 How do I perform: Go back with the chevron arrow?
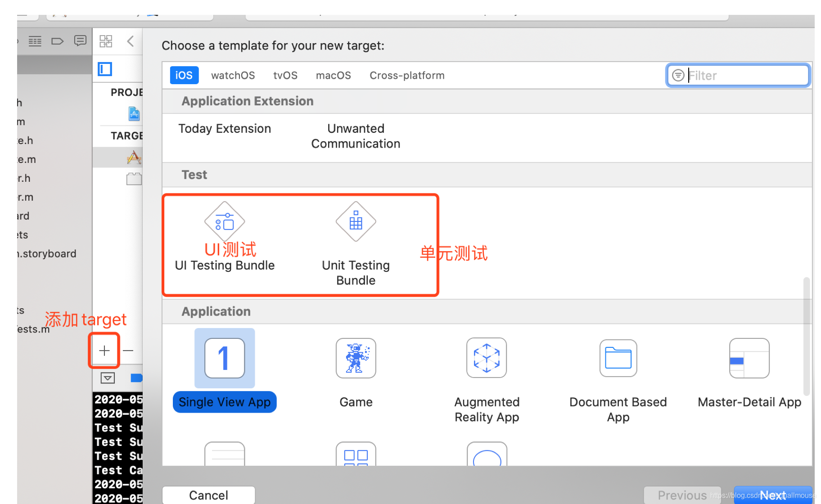pos(131,41)
